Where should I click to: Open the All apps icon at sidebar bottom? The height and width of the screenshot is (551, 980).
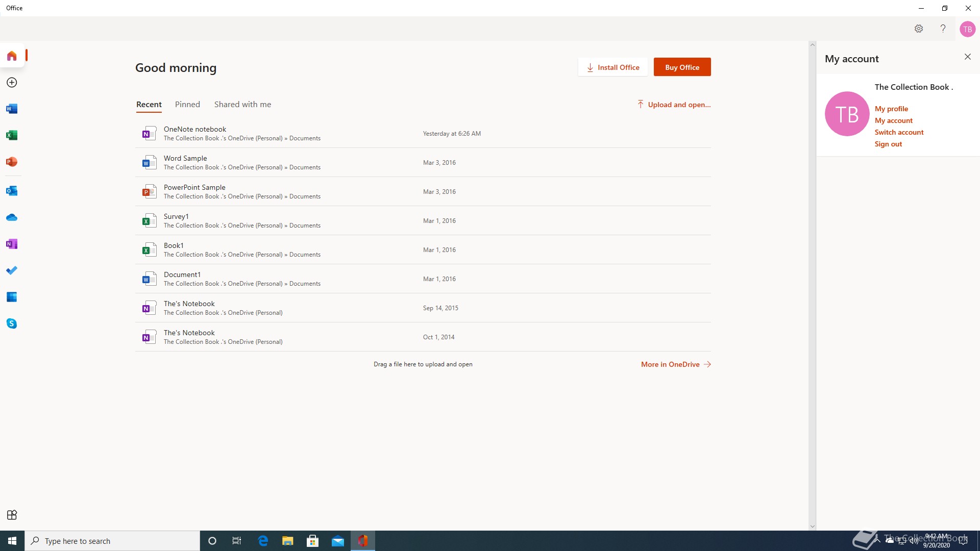(12, 515)
